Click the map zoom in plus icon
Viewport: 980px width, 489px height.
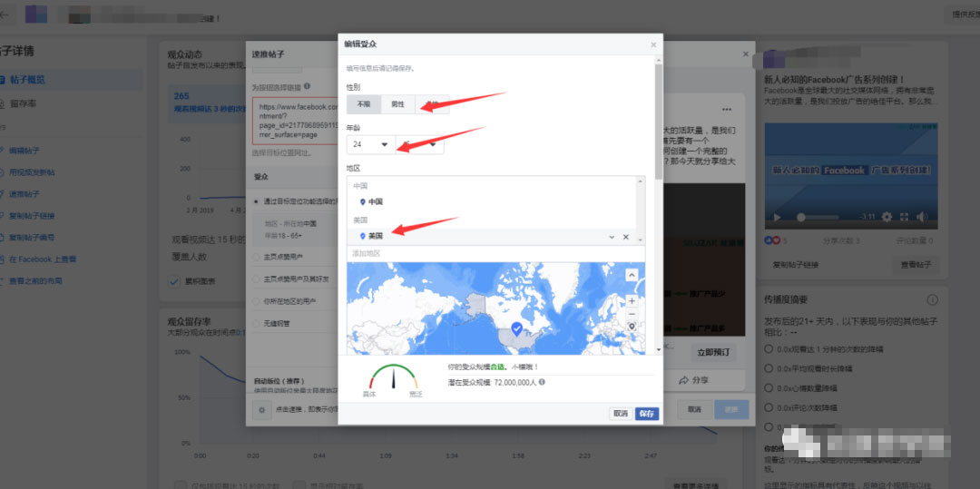[632, 300]
